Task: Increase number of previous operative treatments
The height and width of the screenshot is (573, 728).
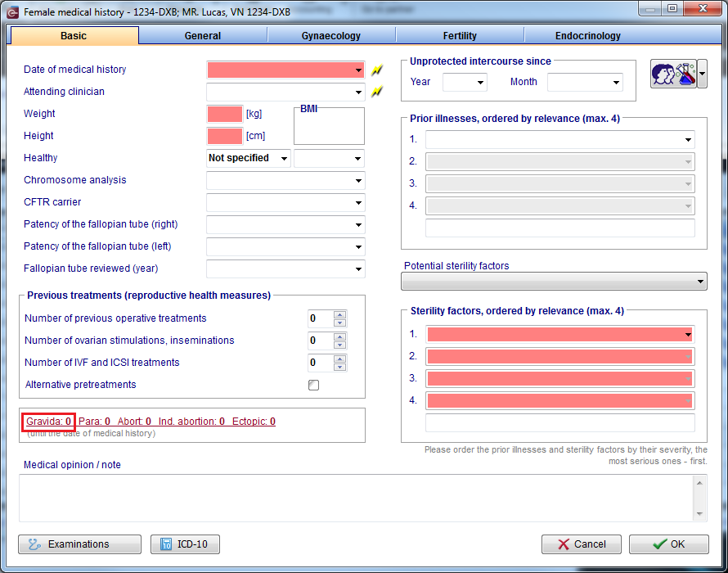Action: tap(339, 314)
